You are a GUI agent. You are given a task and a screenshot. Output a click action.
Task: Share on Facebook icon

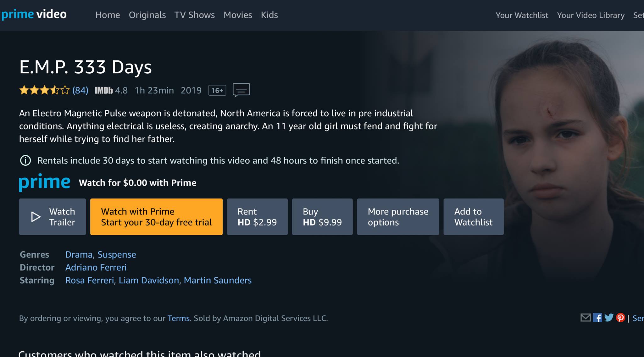tap(597, 318)
